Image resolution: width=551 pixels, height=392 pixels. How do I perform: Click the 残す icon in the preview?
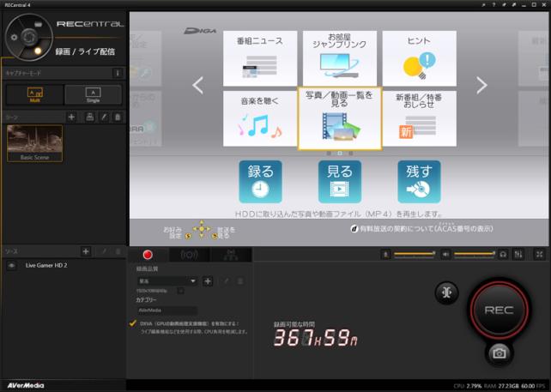[x=419, y=182]
